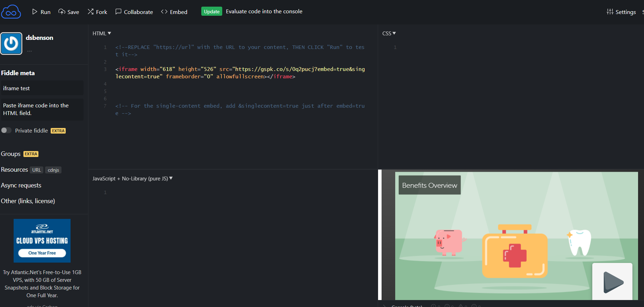Click the green Update button
The width and height of the screenshot is (644, 307).
211,12
